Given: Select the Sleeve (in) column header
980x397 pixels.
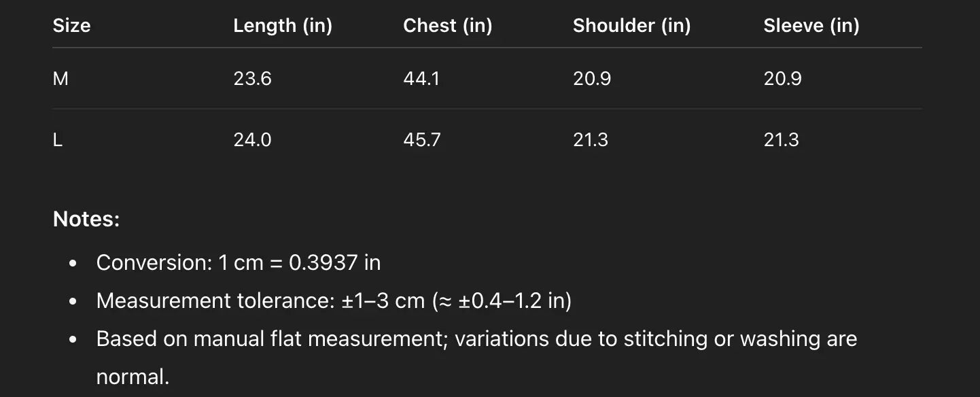Looking at the screenshot, I should (x=811, y=26).
